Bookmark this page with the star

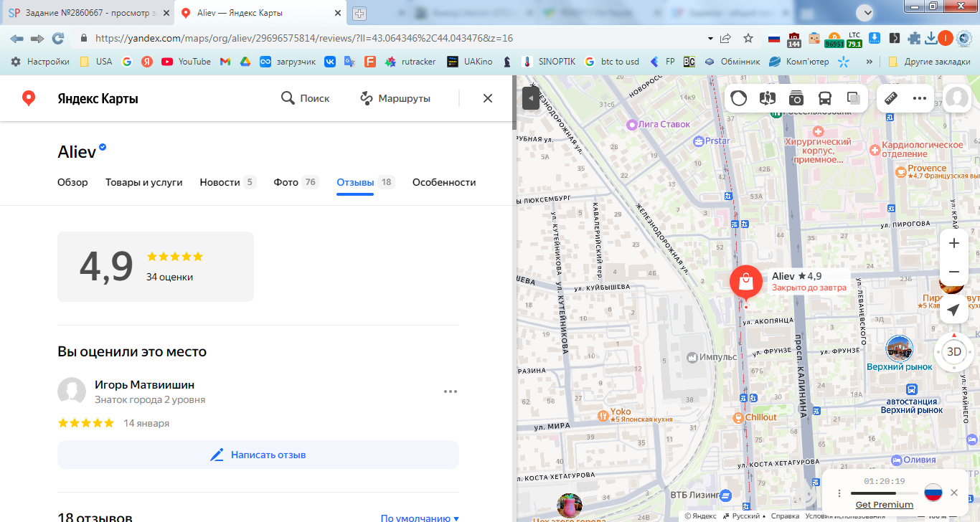point(748,38)
